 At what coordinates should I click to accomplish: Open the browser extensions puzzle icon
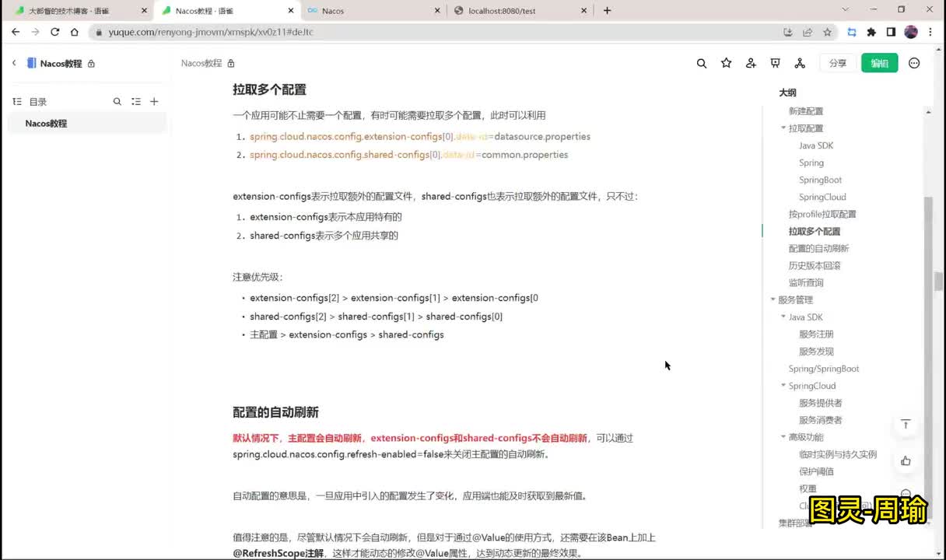coord(871,32)
